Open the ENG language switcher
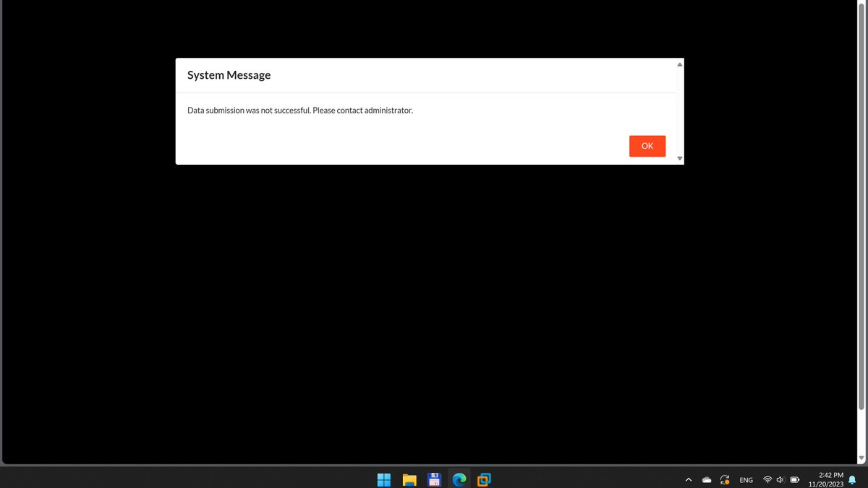 (746, 479)
